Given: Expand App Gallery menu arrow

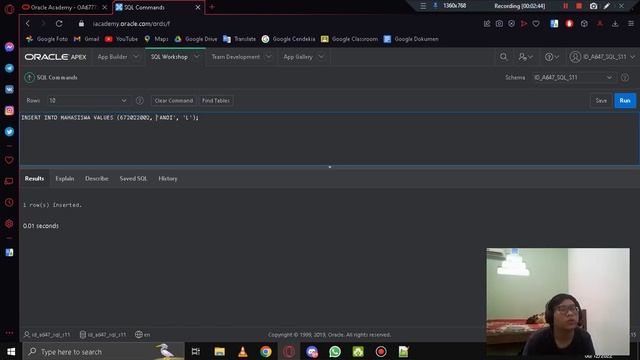Looking at the screenshot, I should (321, 57).
